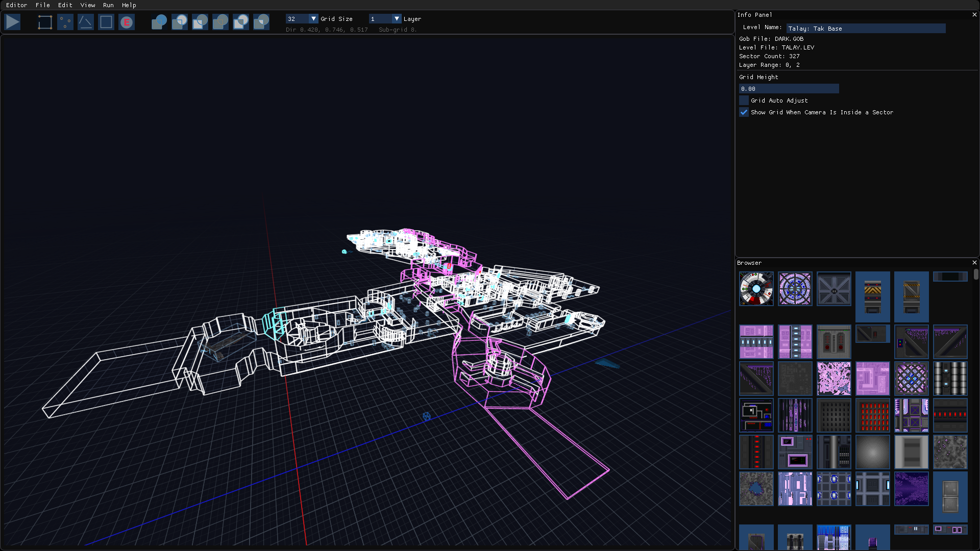Image resolution: width=980 pixels, height=551 pixels.
Task: Select the purple nebula starfield texture
Action: (912, 489)
